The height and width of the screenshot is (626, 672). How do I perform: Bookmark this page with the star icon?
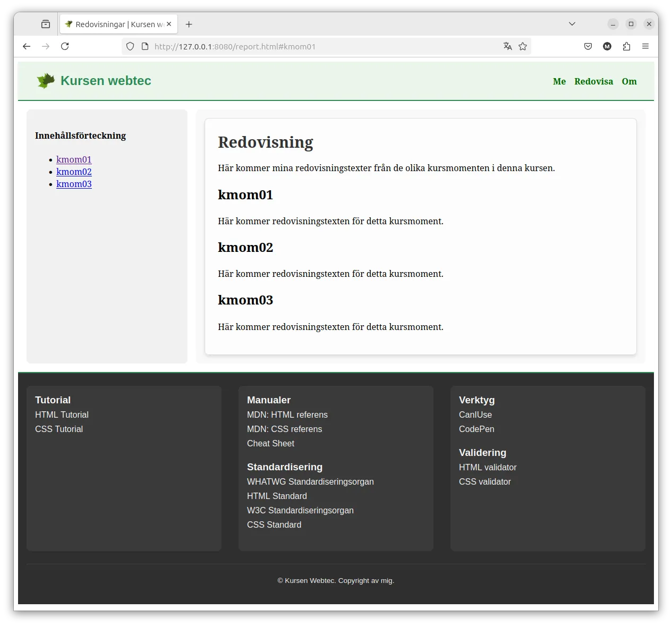pyautogui.click(x=523, y=46)
